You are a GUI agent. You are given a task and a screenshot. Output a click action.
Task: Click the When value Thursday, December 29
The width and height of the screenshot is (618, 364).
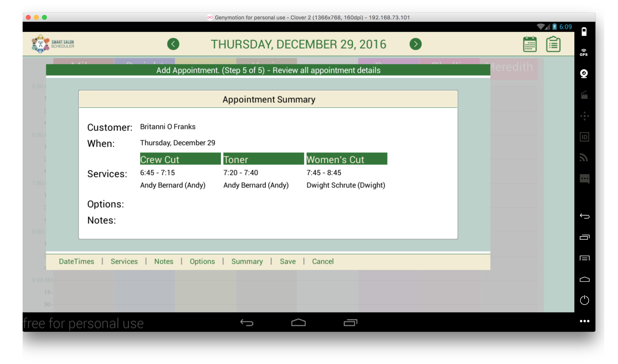[178, 143]
